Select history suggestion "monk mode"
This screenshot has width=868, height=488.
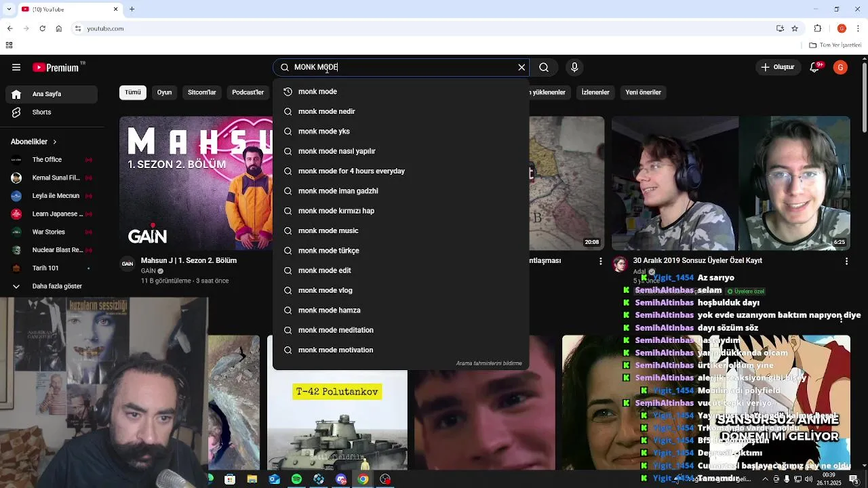401,91
